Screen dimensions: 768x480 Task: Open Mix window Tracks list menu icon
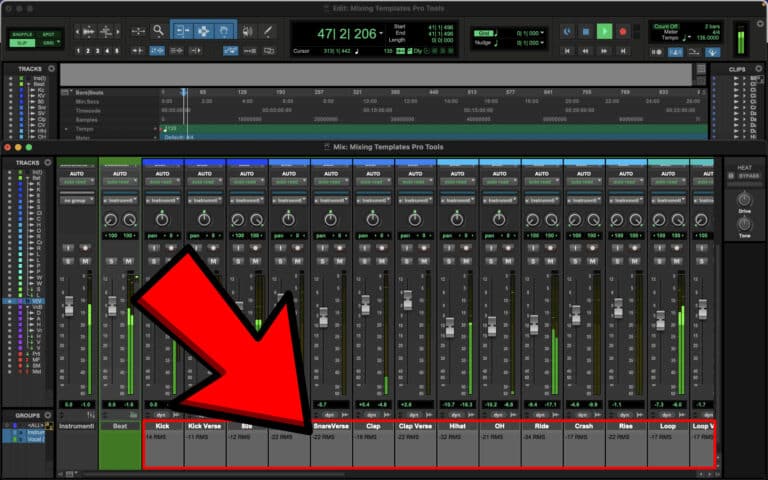[x=48, y=162]
